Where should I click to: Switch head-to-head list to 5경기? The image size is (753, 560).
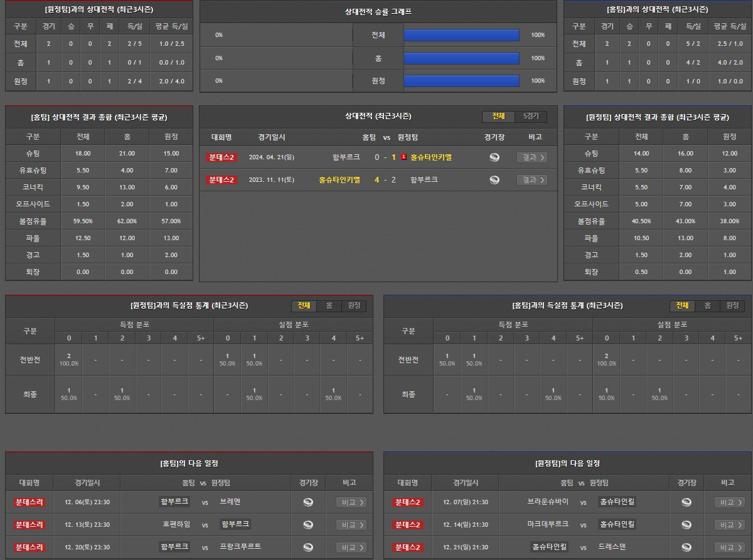coord(531,117)
